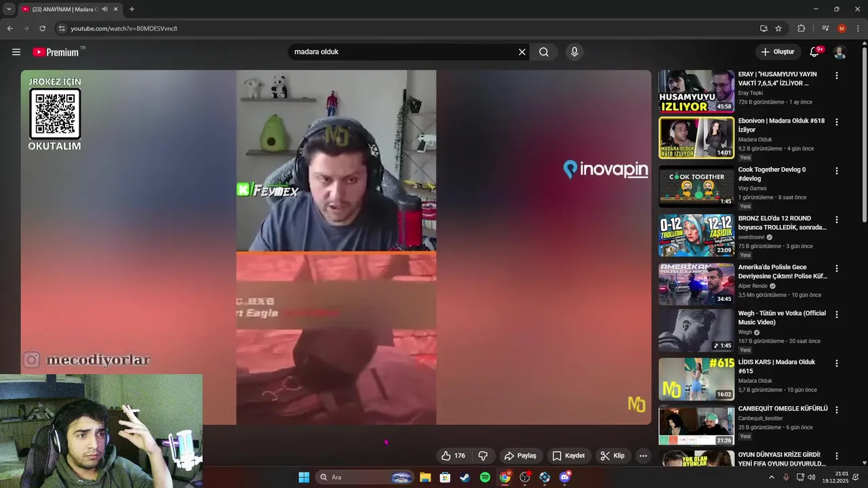The width and height of the screenshot is (868, 488).
Task: Open the Wegh music video thumbnail
Action: pyautogui.click(x=696, y=330)
